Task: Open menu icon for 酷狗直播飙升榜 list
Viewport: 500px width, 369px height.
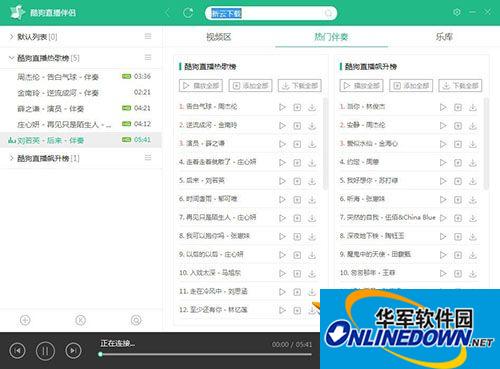Action: point(148,157)
